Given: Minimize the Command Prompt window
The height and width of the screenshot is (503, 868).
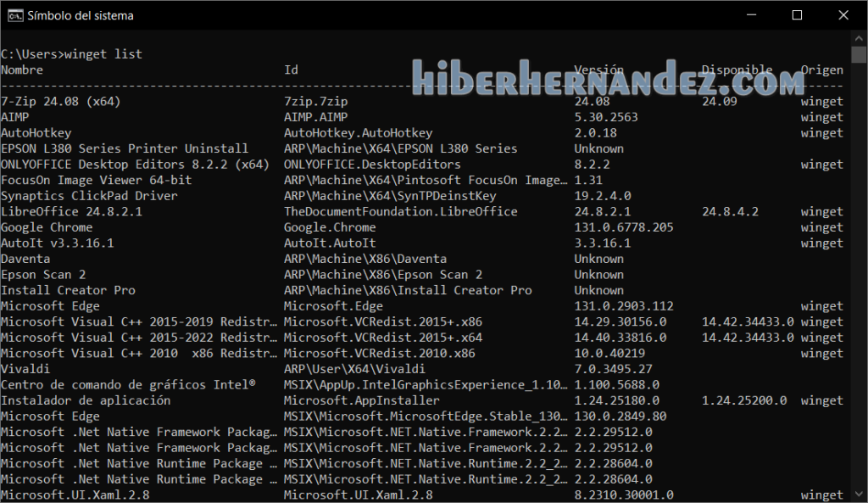Looking at the screenshot, I should click(751, 14).
